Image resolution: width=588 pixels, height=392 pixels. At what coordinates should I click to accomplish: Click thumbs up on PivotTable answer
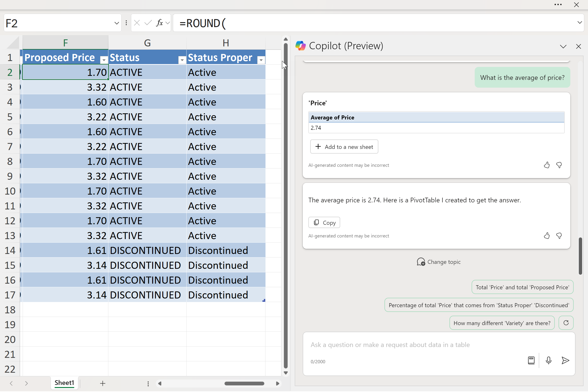pyautogui.click(x=547, y=165)
